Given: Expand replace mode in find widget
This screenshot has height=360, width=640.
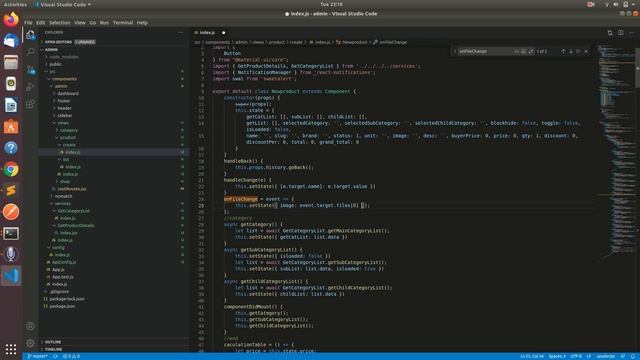Looking at the screenshot, I should tap(455, 51).
